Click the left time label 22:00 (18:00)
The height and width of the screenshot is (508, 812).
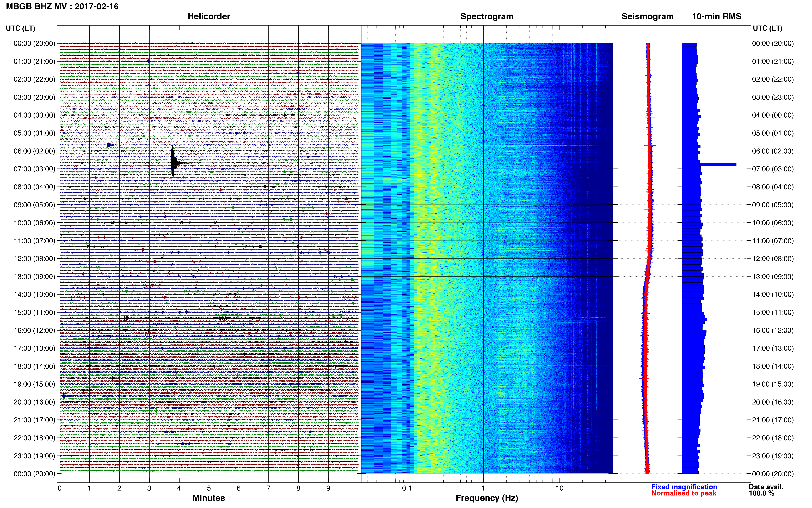[34, 438]
